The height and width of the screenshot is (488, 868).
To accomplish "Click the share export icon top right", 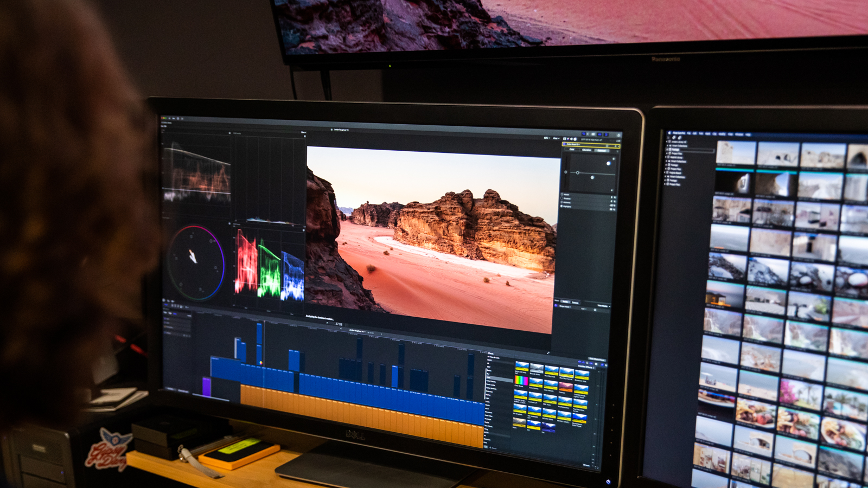I will coord(618,135).
